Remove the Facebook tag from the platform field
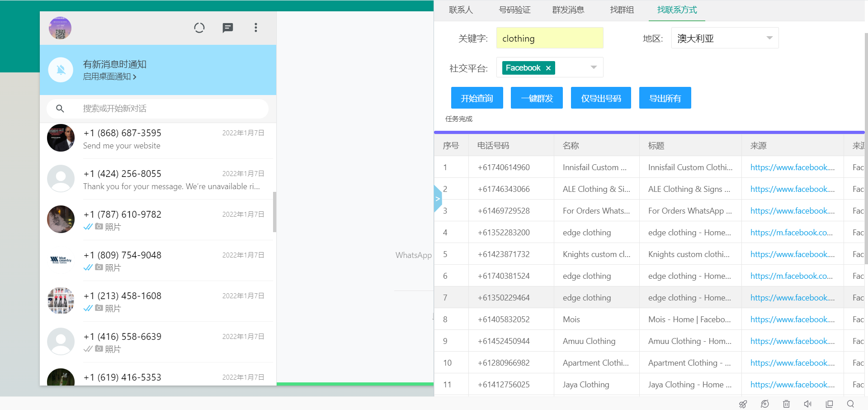The image size is (868, 410). (548, 68)
